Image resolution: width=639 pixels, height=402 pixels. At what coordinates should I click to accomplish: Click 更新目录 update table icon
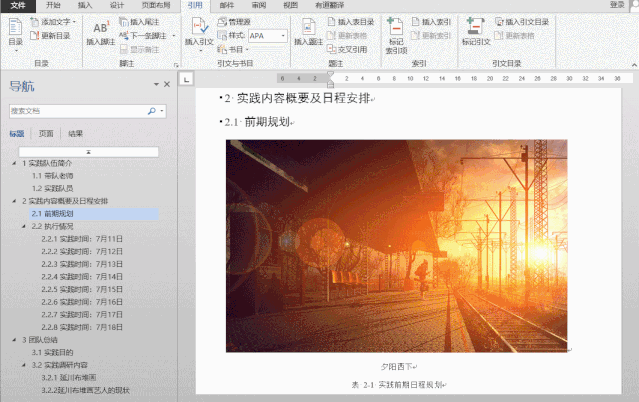click(34, 35)
